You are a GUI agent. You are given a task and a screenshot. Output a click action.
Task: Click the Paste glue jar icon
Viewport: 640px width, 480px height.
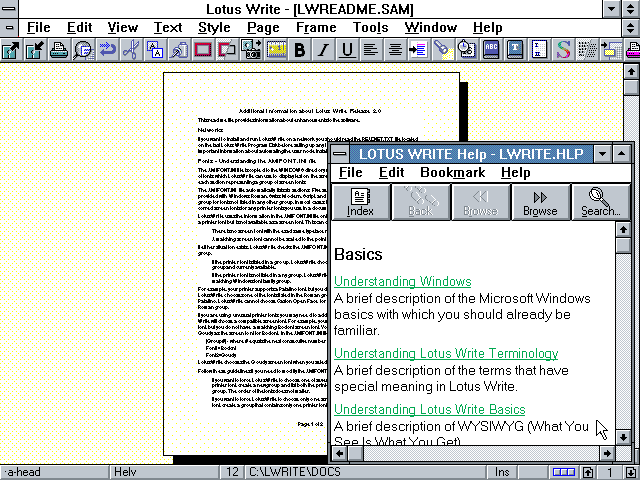(180, 50)
